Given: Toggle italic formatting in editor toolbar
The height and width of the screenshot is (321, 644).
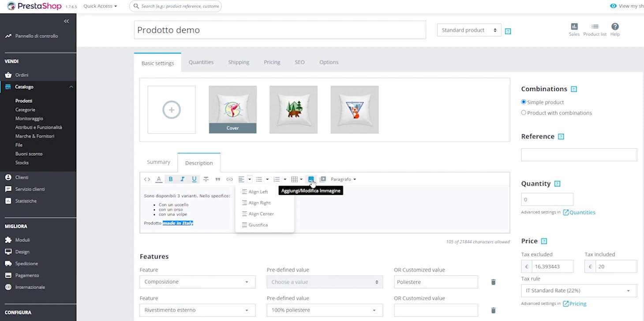Looking at the screenshot, I should coord(182,179).
